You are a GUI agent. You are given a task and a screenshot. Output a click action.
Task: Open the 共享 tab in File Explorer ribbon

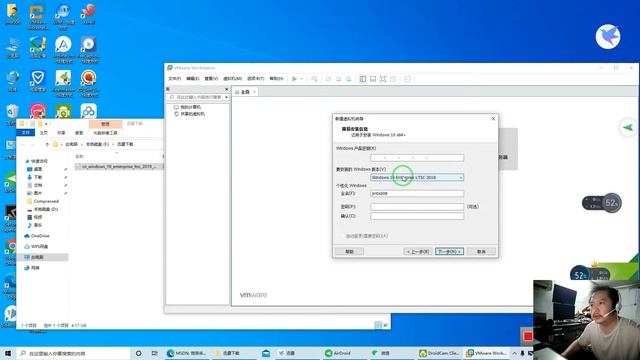coord(61,133)
